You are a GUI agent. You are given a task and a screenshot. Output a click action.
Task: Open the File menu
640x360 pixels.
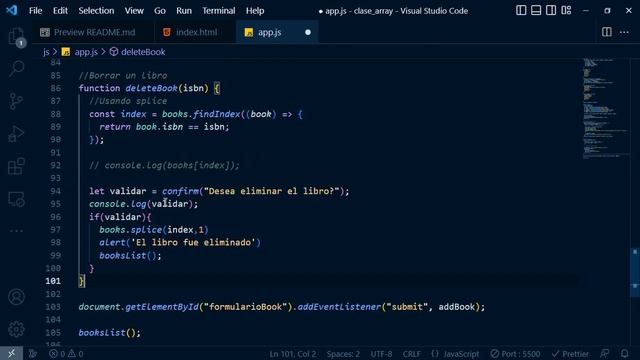click(x=36, y=11)
